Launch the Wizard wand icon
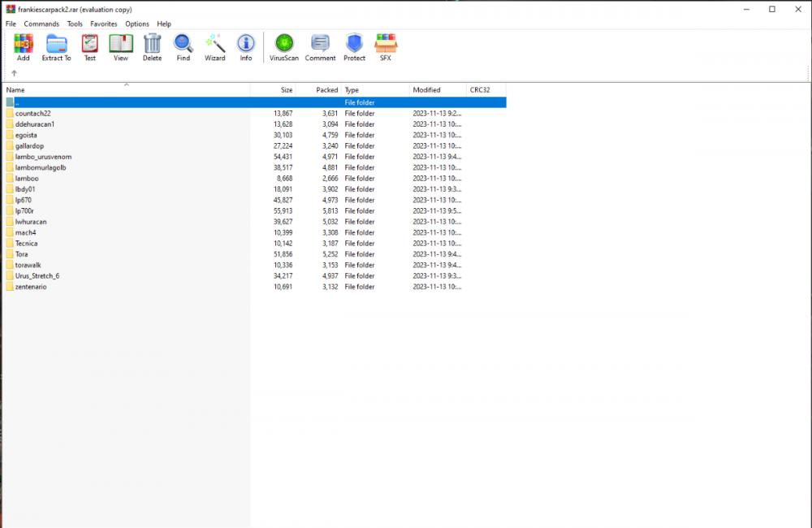Image resolution: width=812 pixels, height=528 pixels. click(215, 45)
